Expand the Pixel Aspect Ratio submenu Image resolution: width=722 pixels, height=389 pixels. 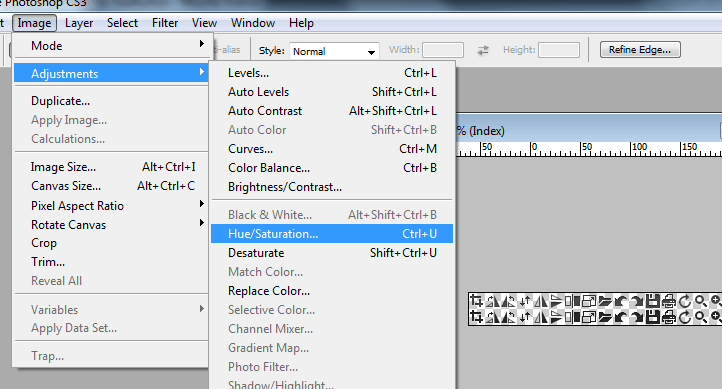(x=111, y=205)
